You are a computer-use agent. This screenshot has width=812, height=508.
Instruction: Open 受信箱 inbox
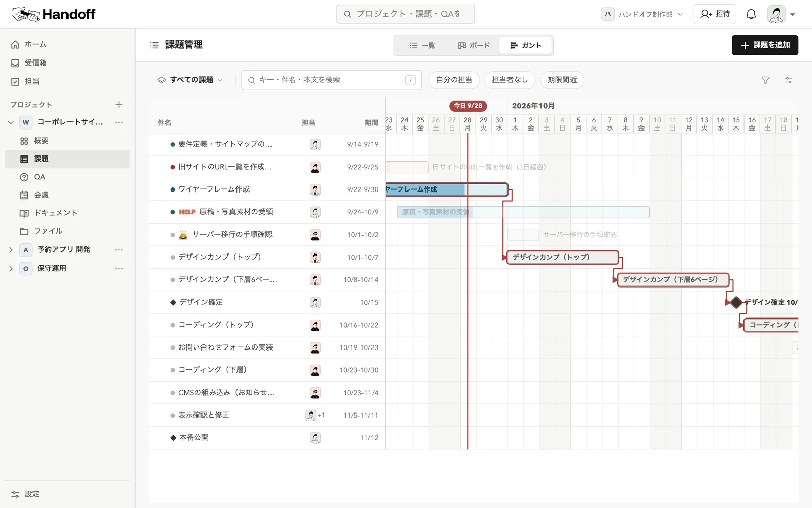tap(67, 63)
